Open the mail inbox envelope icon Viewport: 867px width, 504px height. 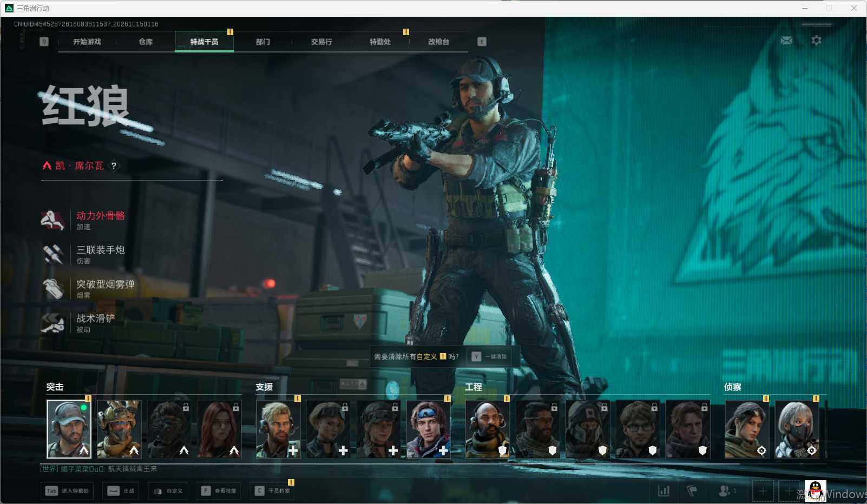786,41
